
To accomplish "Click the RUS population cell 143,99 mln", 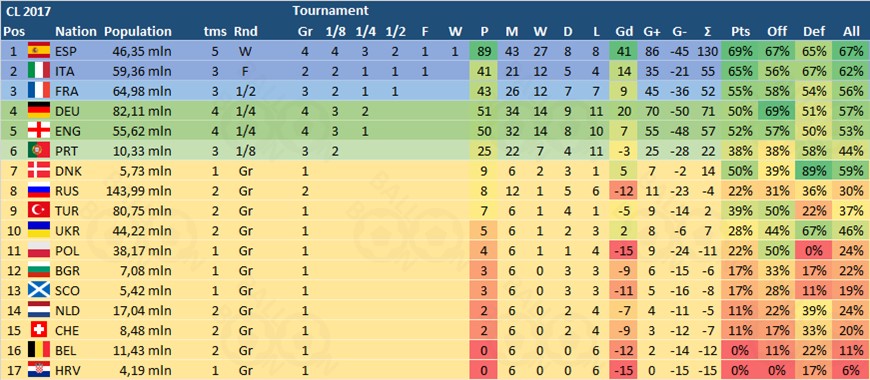I will click(x=139, y=191).
